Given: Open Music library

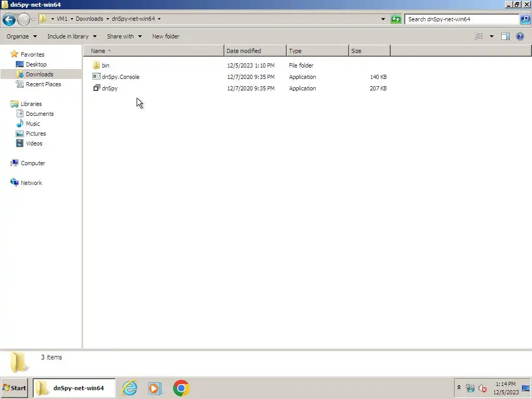Looking at the screenshot, I should pyautogui.click(x=33, y=124).
